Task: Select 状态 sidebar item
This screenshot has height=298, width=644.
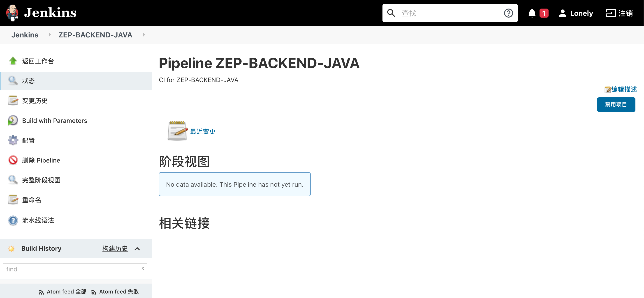Action: point(76,81)
